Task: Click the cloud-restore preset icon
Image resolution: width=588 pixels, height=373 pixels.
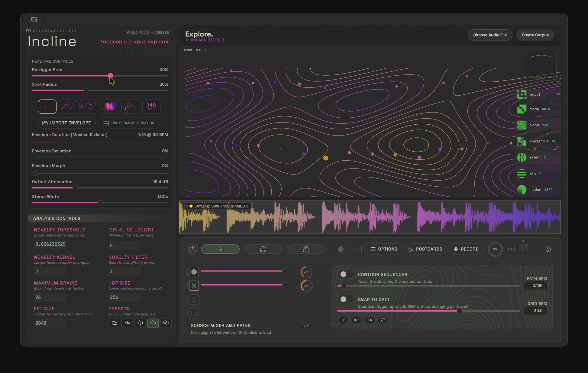Action: coord(166,323)
